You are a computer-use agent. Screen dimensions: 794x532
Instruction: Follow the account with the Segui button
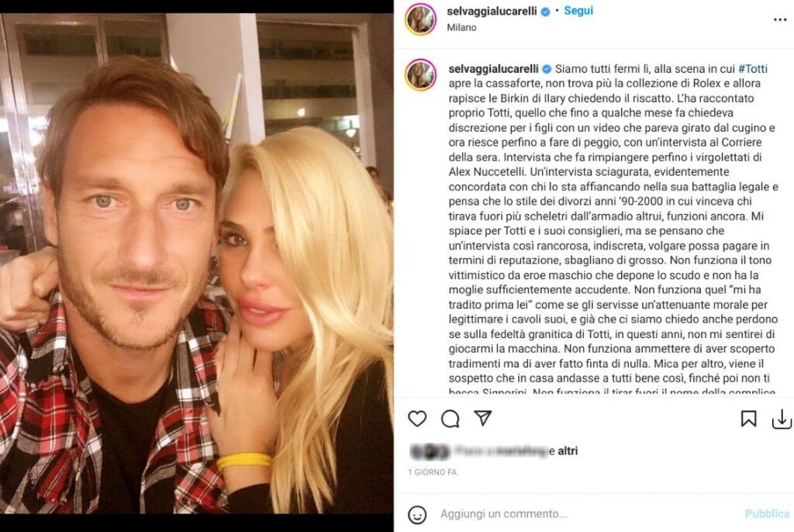pyautogui.click(x=578, y=11)
